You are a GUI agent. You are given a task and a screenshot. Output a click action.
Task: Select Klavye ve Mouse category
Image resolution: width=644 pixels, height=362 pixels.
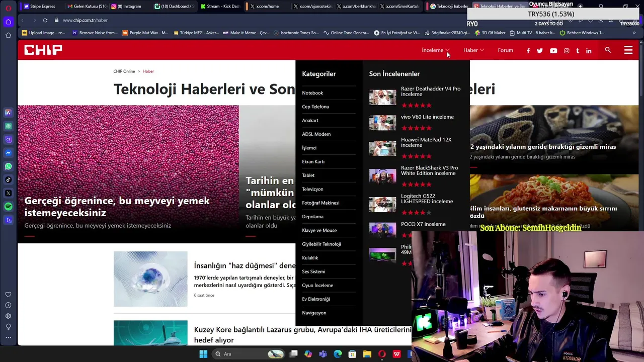tap(319, 230)
